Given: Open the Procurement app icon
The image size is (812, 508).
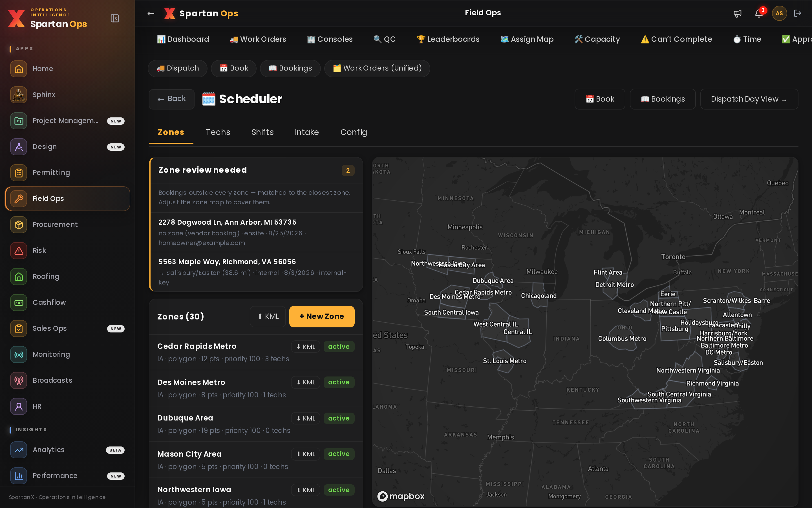Looking at the screenshot, I should (19, 224).
